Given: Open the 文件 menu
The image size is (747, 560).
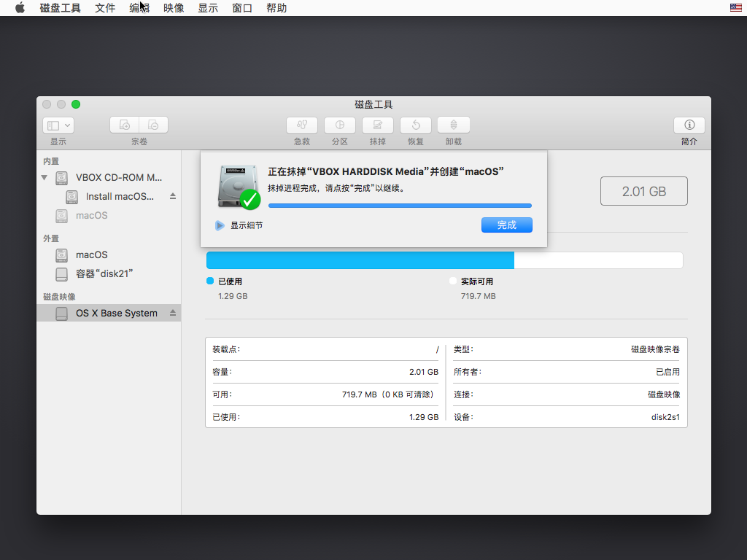Looking at the screenshot, I should (105, 8).
